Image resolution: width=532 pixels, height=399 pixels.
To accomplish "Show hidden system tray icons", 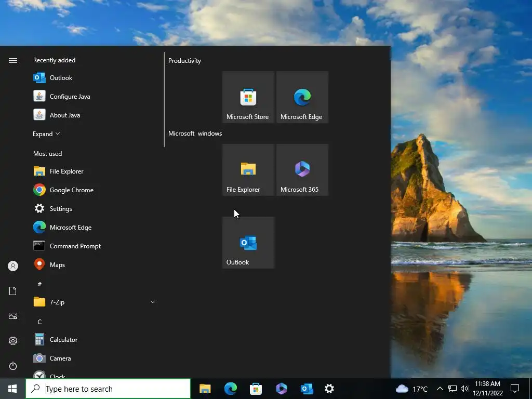I will (x=440, y=389).
